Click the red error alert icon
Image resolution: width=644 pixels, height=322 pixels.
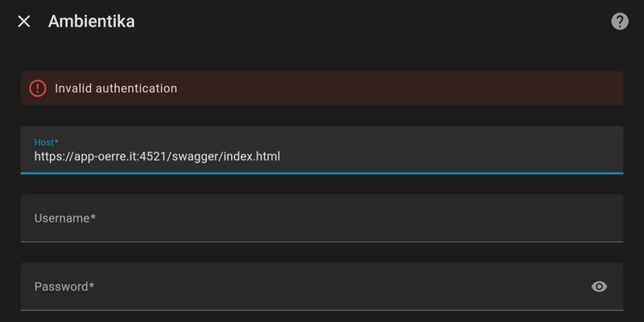[x=38, y=89]
